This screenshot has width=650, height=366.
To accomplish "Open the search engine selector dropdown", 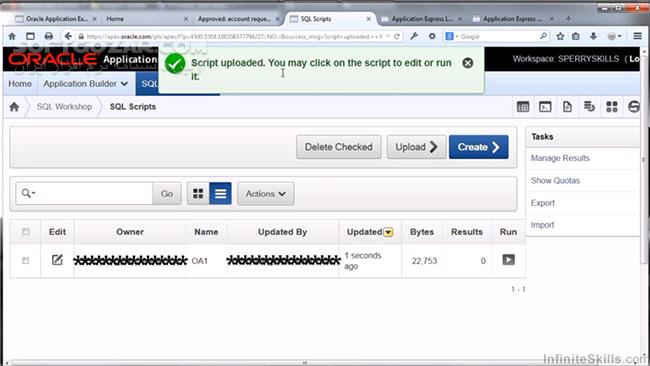I will click(451, 36).
